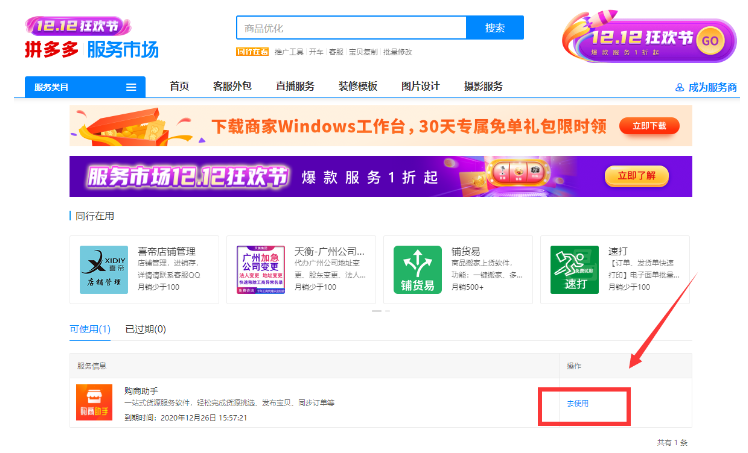Viewport: 748px width, 453px height.
Task: Open the 喜帝店铺管理 XIDIY app icon
Action: [x=104, y=269]
